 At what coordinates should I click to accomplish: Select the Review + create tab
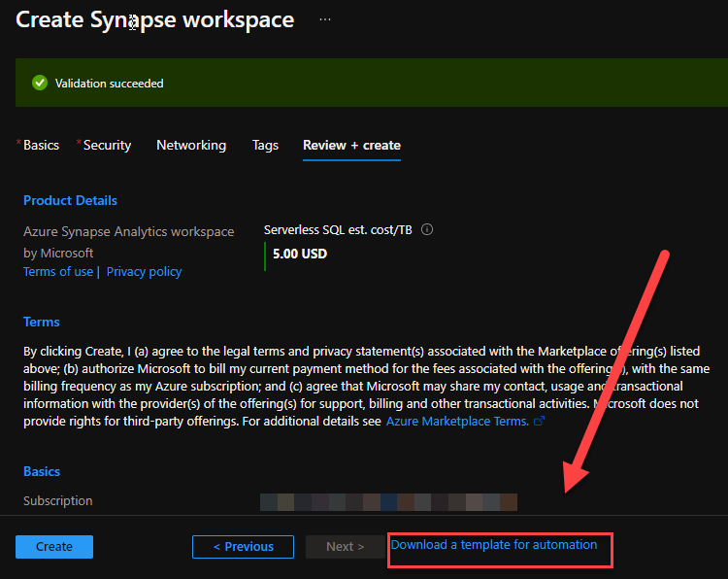351,145
